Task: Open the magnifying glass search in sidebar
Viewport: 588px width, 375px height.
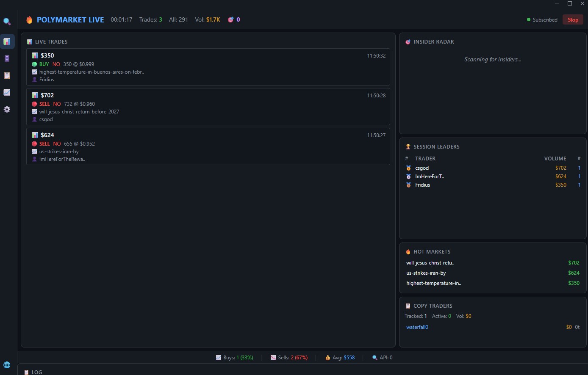Action: click(x=7, y=21)
